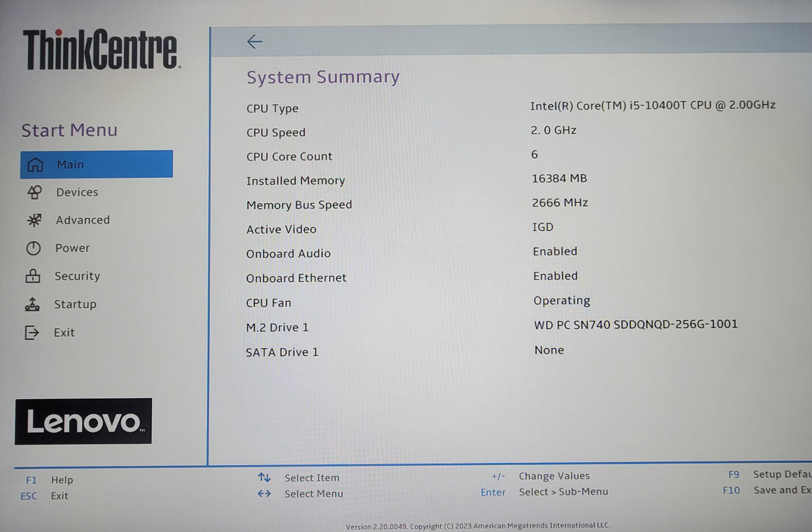Screen dimensions: 812x532
Task: Select the 16384 MB value
Action: [560, 179]
